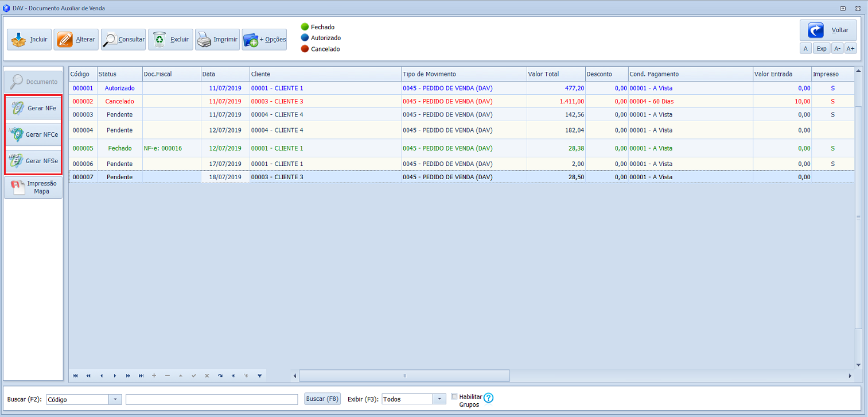Click Gerar NFCe in the sidebar
The height and width of the screenshot is (417, 868).
(x=33, y=134)
